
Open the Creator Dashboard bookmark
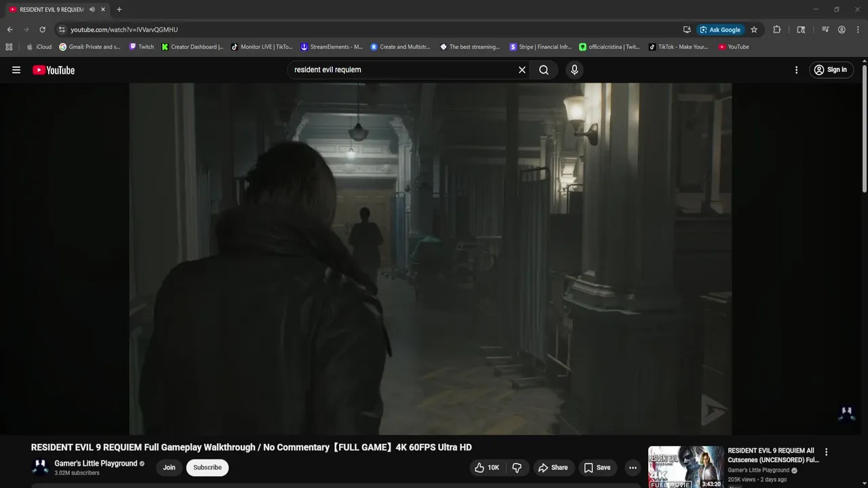193,47
